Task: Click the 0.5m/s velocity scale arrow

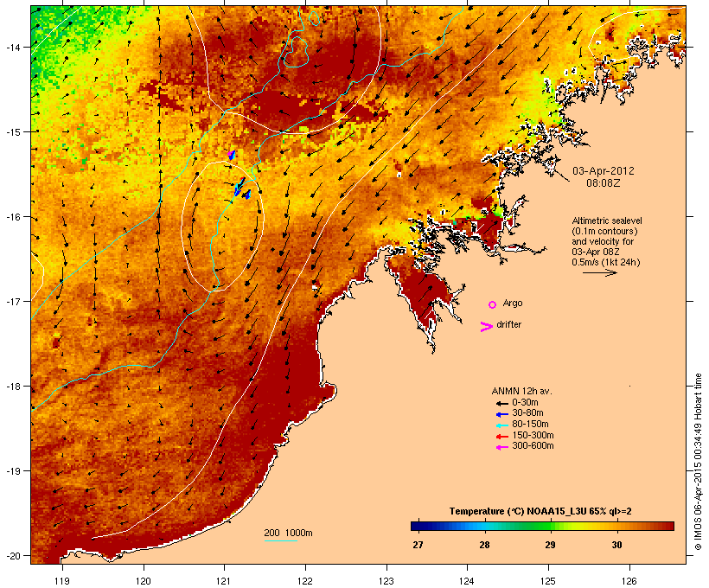Action: pos(600,272)
